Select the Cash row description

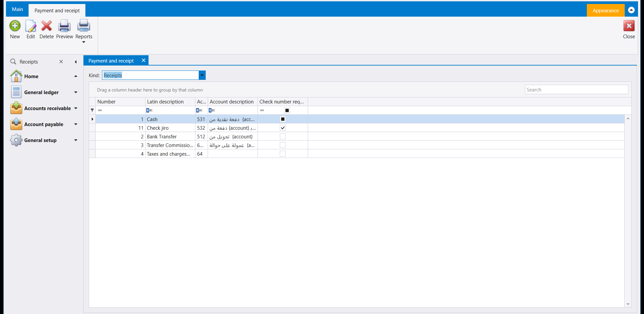(170, 119)
